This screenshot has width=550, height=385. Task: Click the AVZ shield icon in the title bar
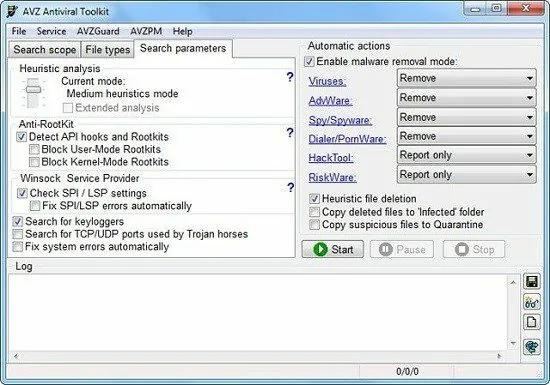tap(13, 11)
